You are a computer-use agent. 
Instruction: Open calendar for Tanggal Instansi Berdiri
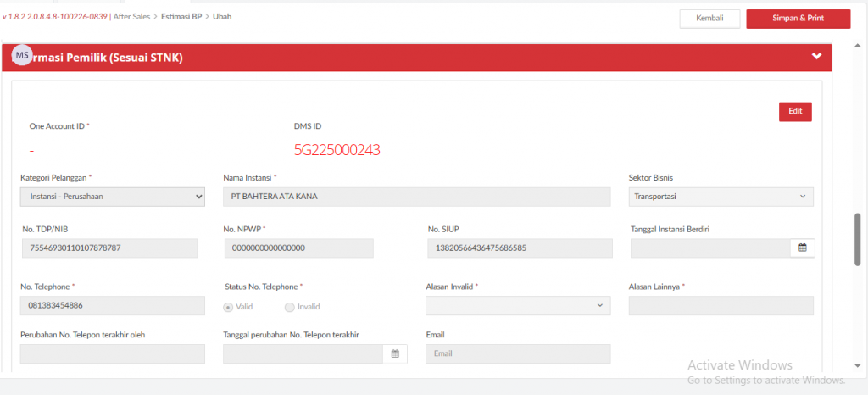(801, 248)
